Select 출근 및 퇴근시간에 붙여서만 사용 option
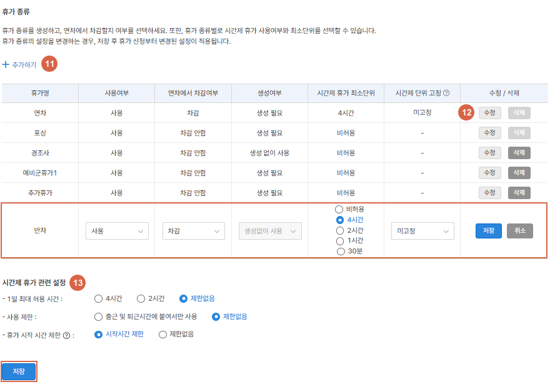 click(99, 316)
